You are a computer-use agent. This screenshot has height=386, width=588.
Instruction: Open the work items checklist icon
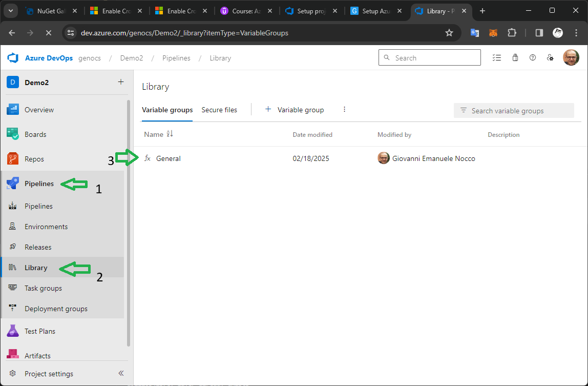click(x=496, y=58)
